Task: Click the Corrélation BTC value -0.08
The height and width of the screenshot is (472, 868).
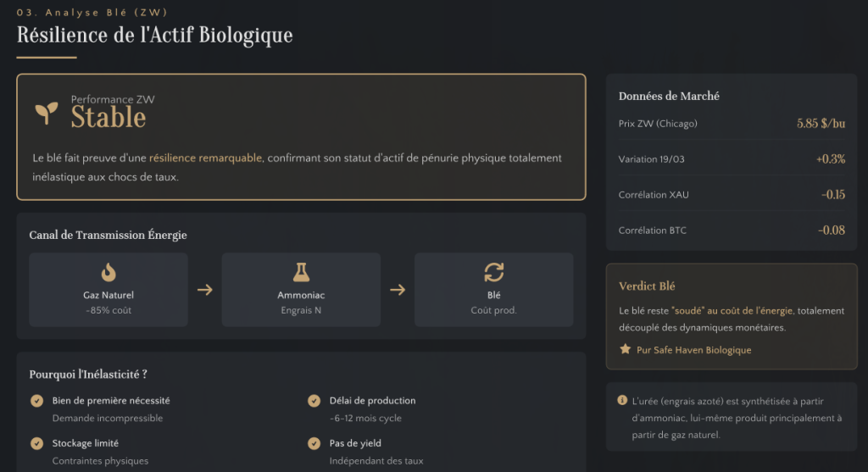Action: pos(831,230)
